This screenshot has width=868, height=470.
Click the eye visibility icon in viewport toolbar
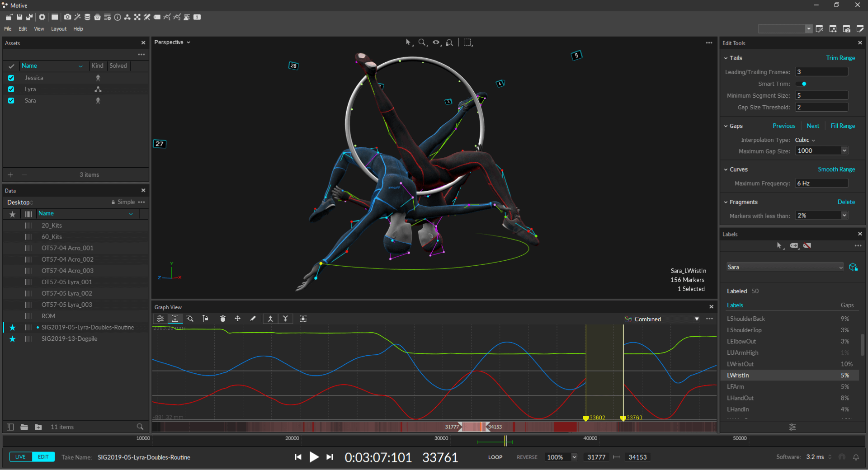point(436,42)
